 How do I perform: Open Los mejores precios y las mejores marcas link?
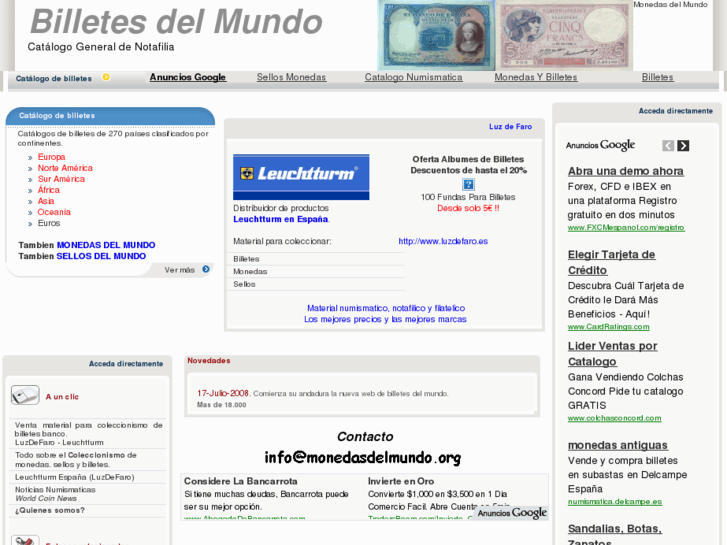click(385, 319)
